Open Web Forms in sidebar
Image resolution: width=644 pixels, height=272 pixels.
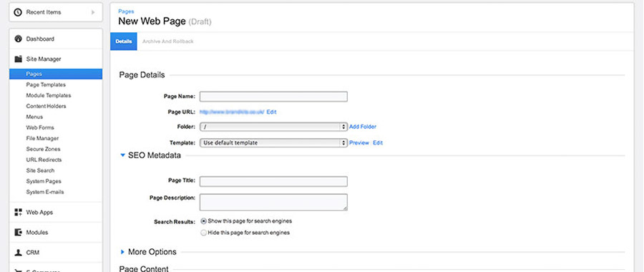click(x=40, y=127)
